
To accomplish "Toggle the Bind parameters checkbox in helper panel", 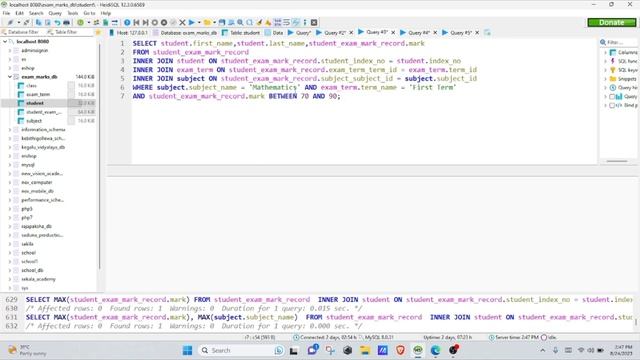I will [612, 105].
